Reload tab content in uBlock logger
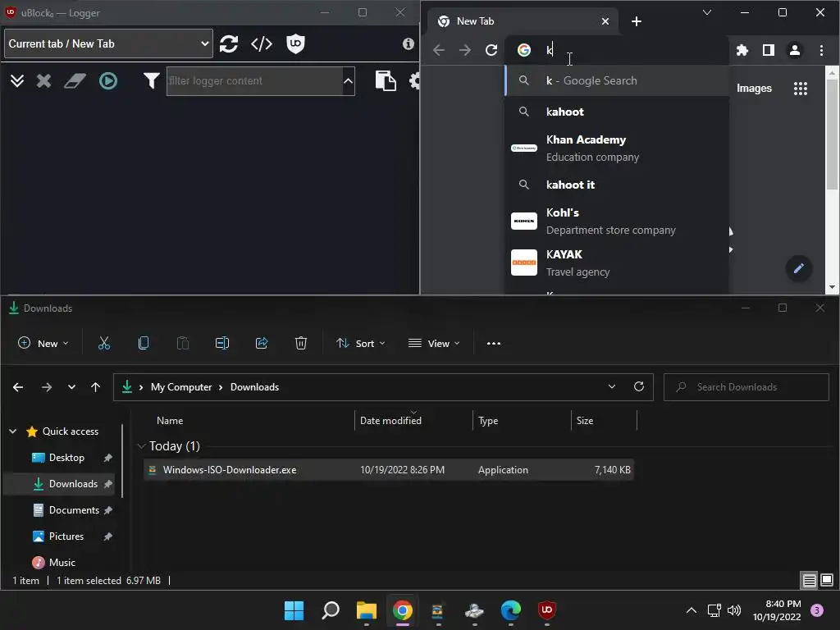This screenshot has width=840, height=630. point(229,44)
